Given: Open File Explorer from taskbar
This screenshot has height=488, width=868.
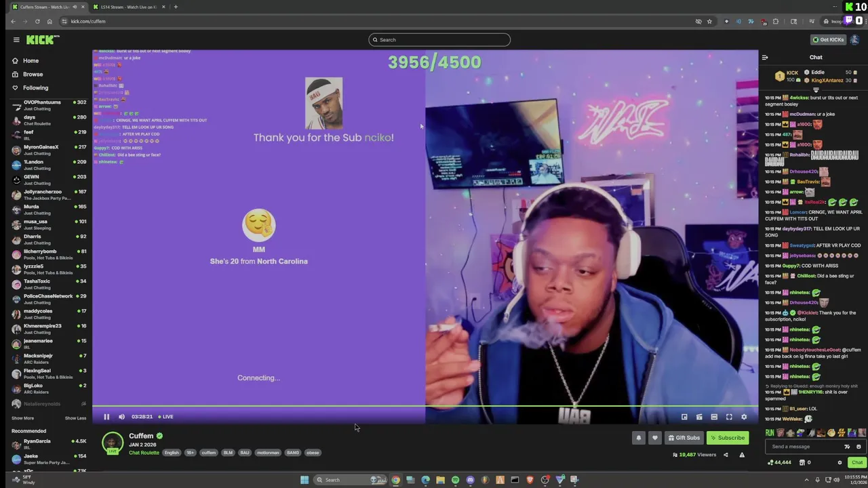Looking at the screenshot, I should coord(440,480).
